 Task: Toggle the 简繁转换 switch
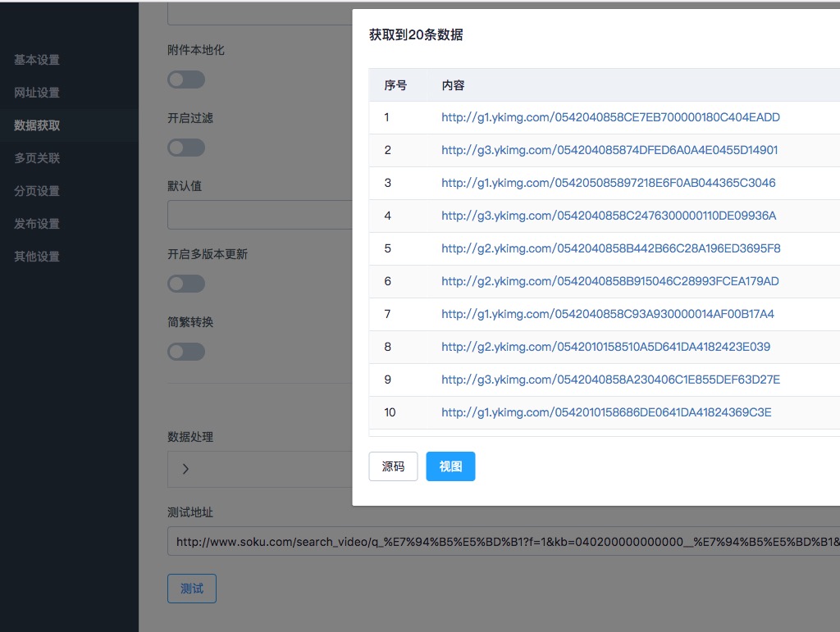point(186,352)
